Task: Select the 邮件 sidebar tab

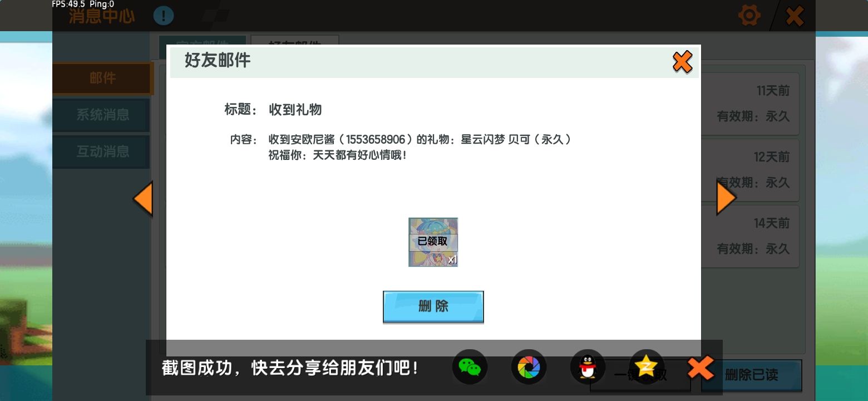Action: pyautogui.click(x=103, y=79)
